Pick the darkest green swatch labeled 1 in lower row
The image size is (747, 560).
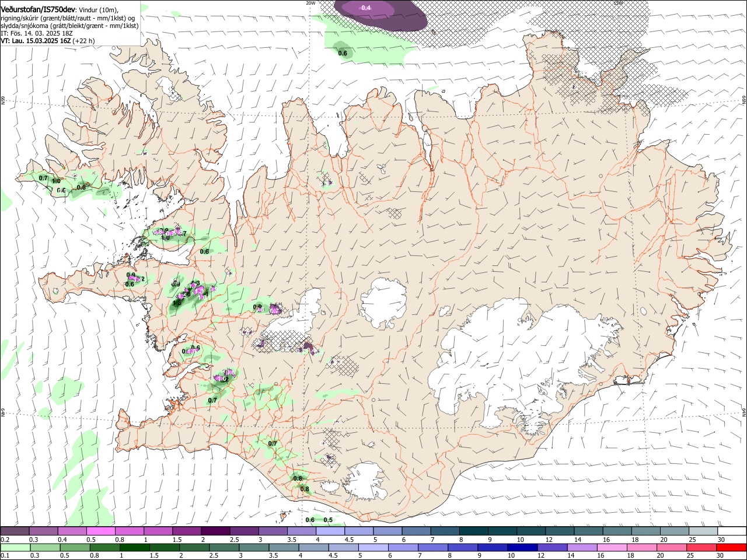pyautogui.click(x=135, y=547)
